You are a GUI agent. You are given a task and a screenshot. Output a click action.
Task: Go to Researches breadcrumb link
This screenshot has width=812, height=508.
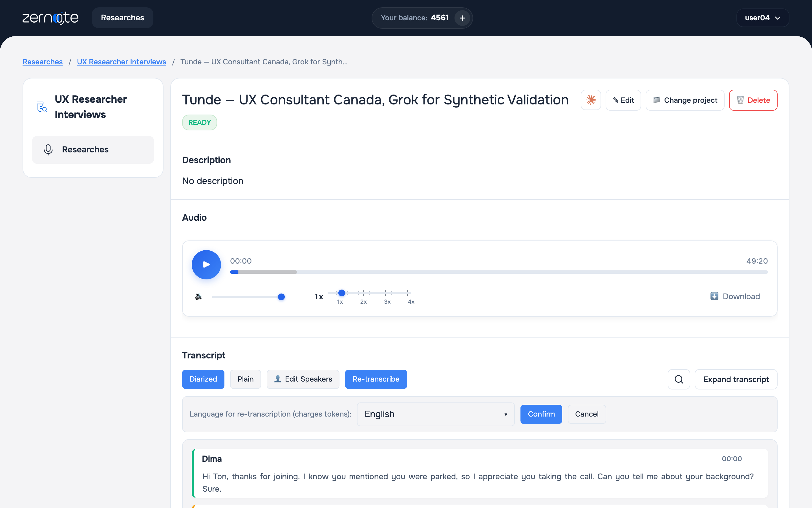click(43, 62)
